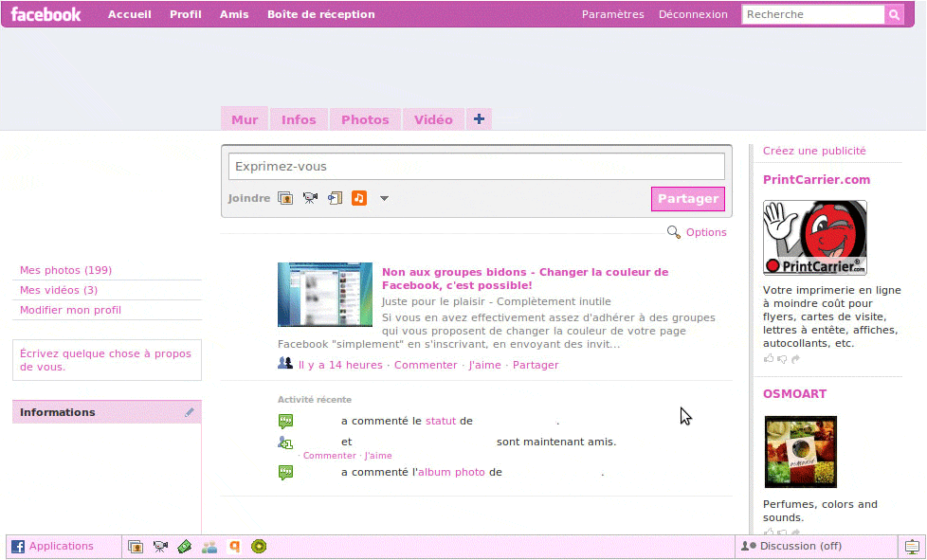Viewport: 927px width, 560px height.
Task: Click the friends icon next to new friendship
Action: click(x=286, y=442)
